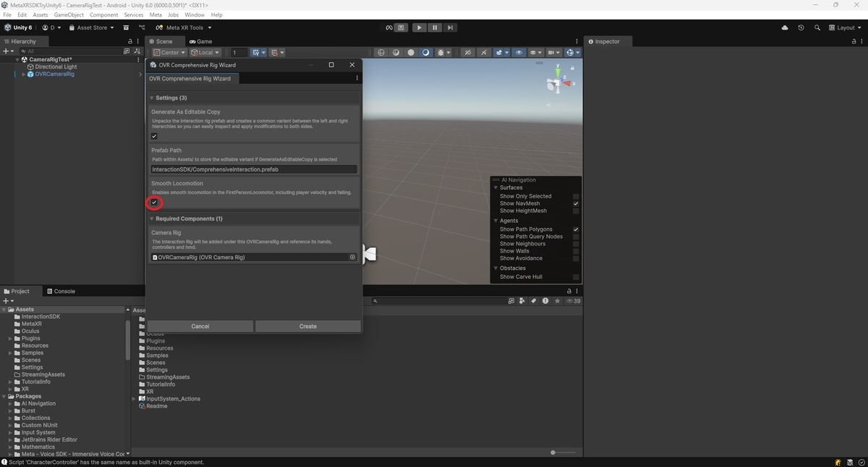Click the Create button in wizard
868x467 pixels.
[x=308, y=327]
